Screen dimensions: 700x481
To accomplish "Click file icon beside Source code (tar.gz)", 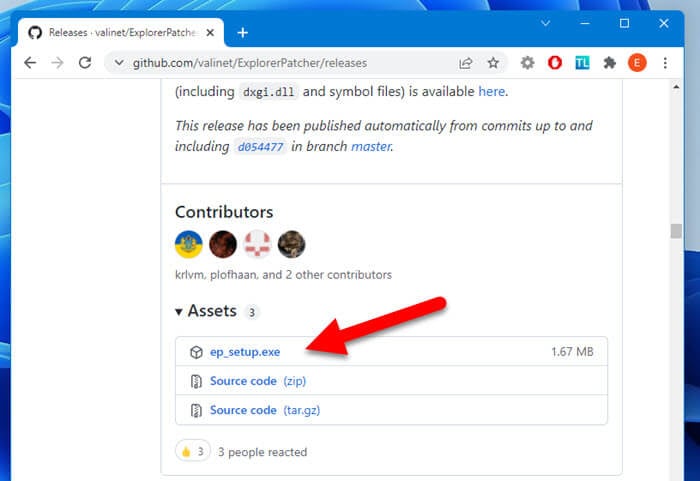I will coord(196,410).
